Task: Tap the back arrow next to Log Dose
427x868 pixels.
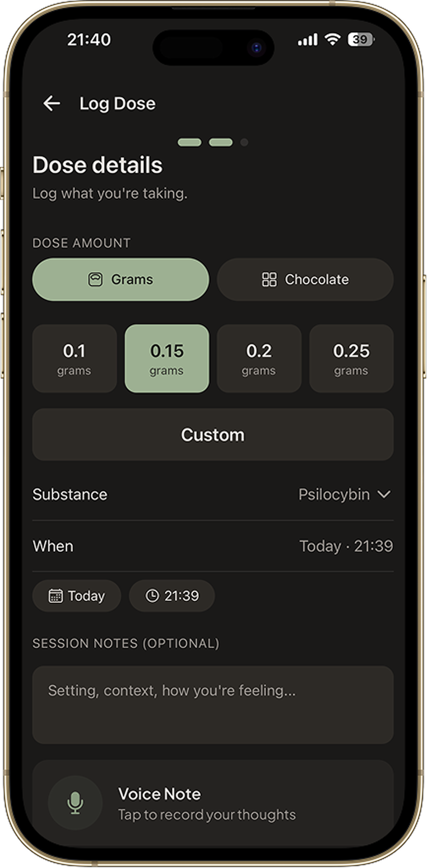Action: click(51, 103)
